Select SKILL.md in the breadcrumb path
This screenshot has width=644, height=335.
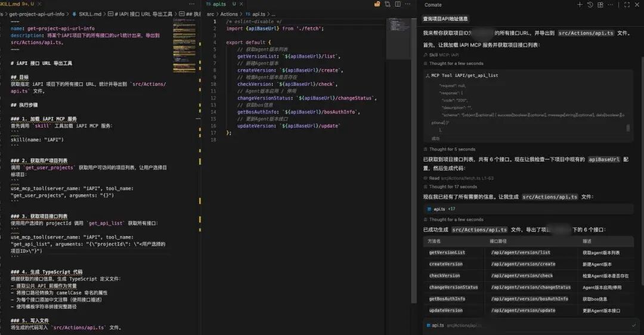(90, 14)
